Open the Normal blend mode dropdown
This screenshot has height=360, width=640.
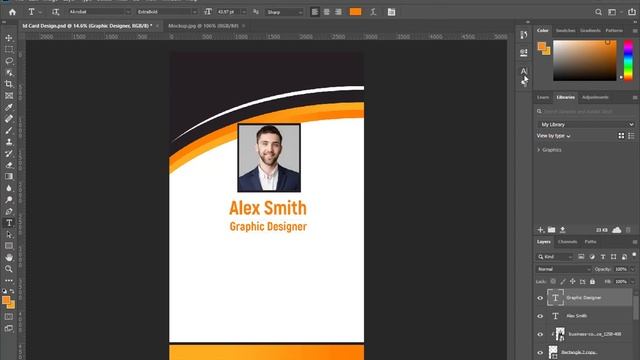[x=563, y=269]
